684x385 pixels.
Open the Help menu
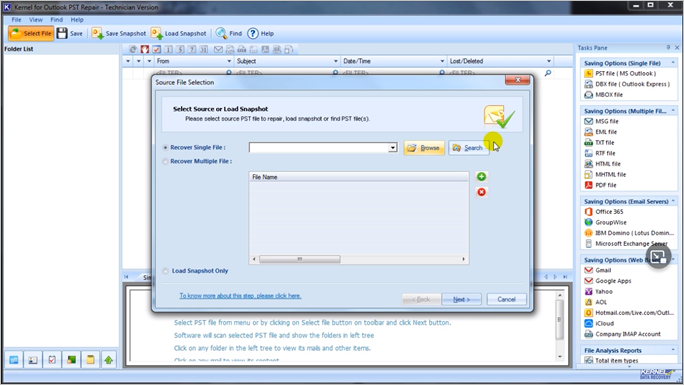(77, 20)
